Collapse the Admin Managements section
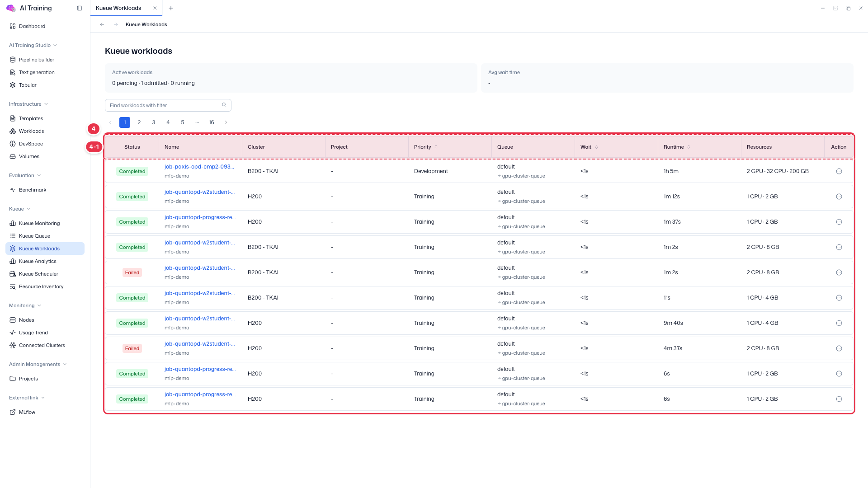 pyautogui.click(x=38, y=364)
